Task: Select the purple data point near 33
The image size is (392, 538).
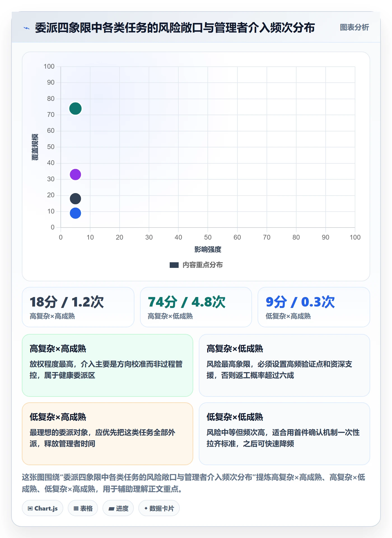Action: pyautogui.click(x=75, y=175)
